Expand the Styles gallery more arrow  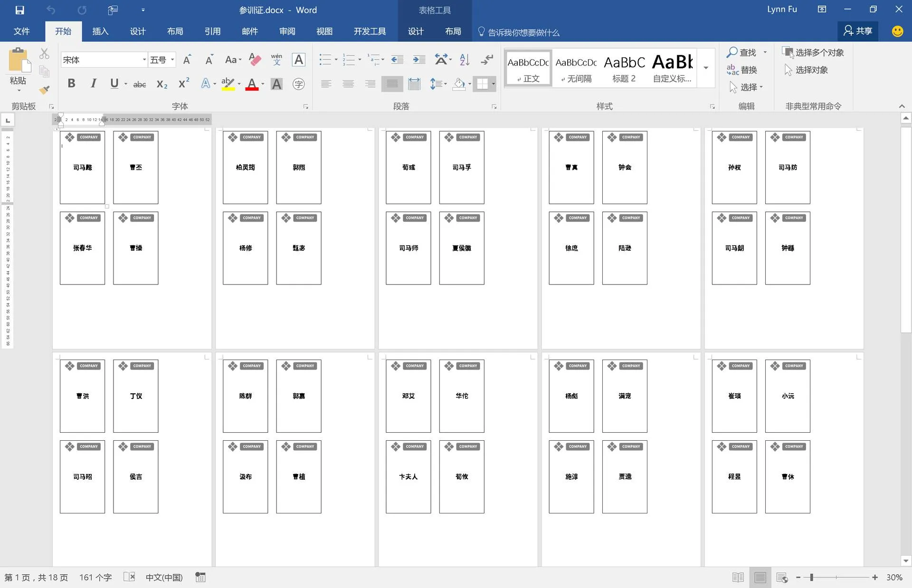point(706,68)
